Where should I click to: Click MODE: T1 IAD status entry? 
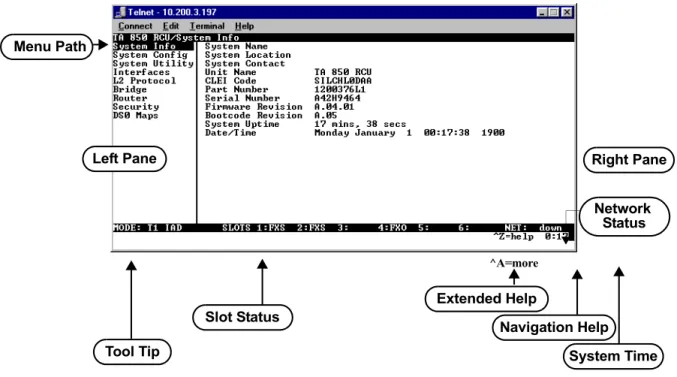(x=147, y=228)
